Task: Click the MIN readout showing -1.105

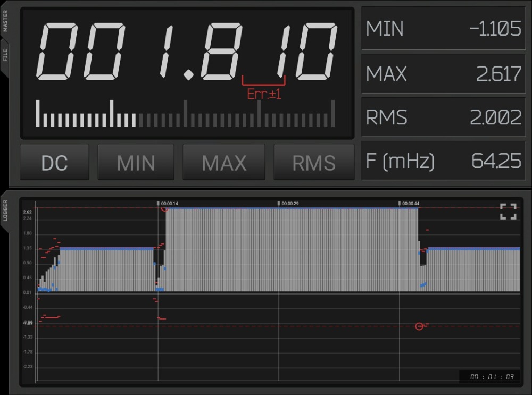Action: (x=443, y=29)
